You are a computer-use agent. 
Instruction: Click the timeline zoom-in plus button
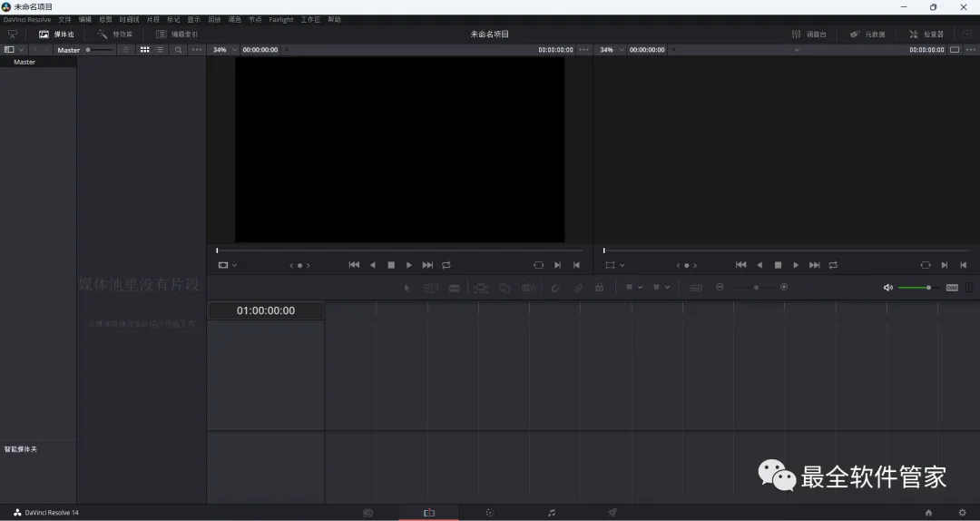[784, 287]
